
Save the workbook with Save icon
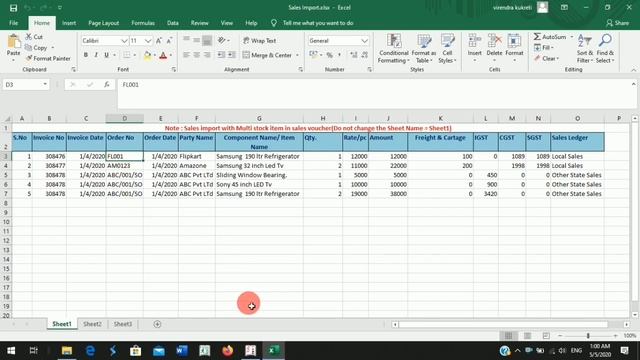(13, 8)
